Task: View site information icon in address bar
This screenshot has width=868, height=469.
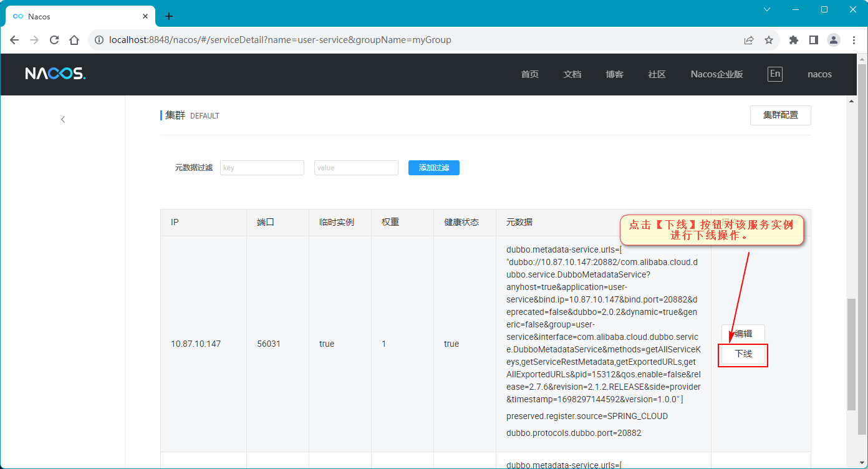Action: pyautogui.click(x=99, y=40)
